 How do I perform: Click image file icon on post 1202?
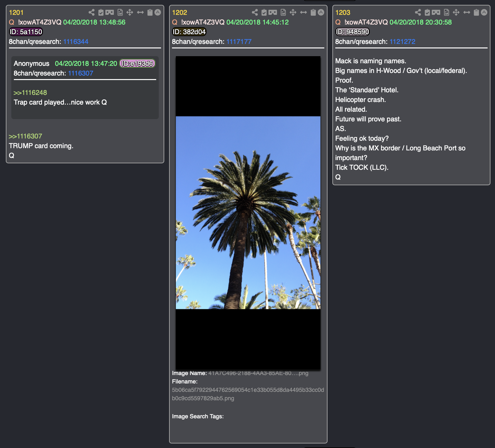(x=283, y=13)
